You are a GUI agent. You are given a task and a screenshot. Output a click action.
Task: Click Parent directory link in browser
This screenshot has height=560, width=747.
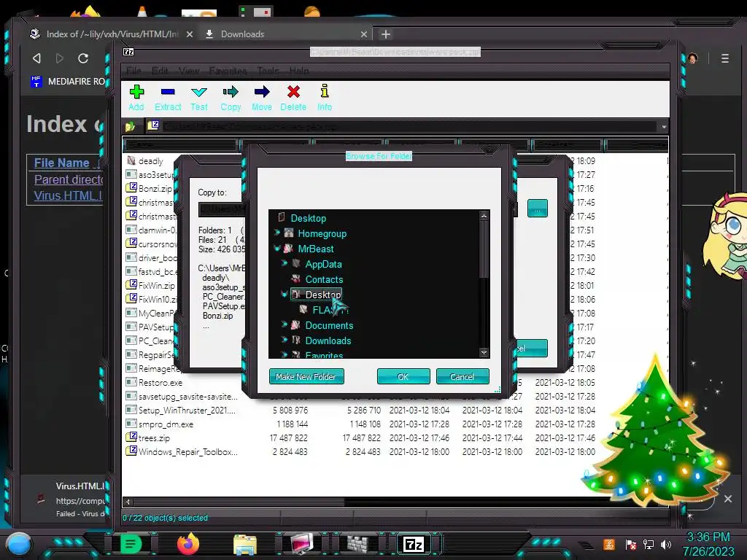[69, 179]
